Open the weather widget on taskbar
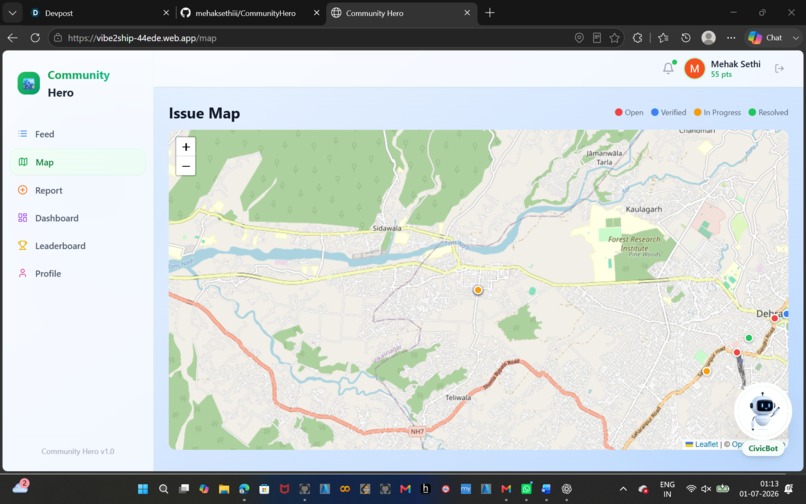Image resolution: width=806 pixels, height=504 pixels. click(21, 487)
